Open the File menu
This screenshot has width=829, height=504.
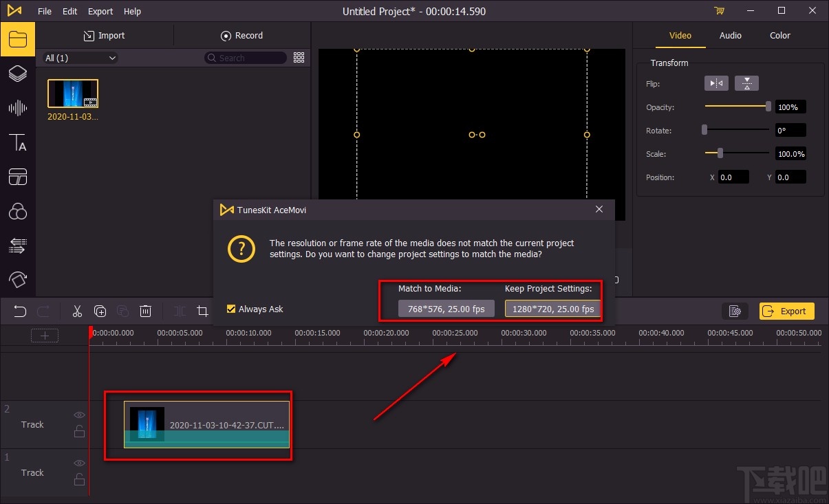click(x=45, y=11)
